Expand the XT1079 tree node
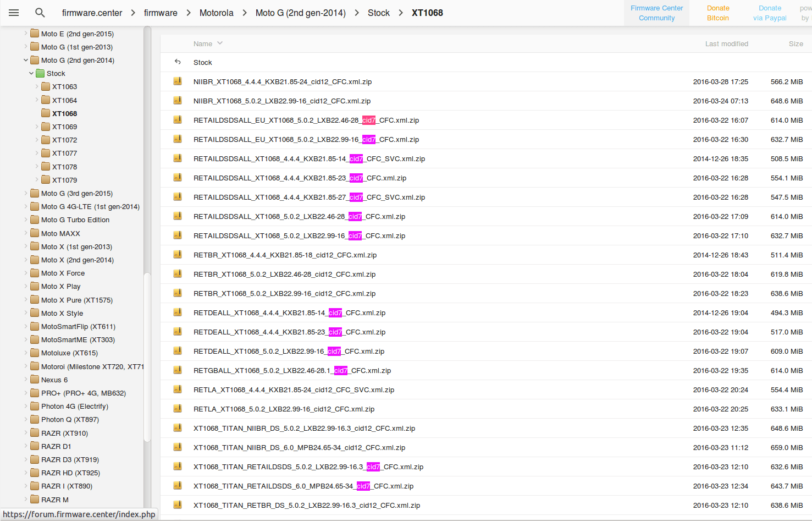The height and width of the screenshot is (521, 812). coord(37,180)
